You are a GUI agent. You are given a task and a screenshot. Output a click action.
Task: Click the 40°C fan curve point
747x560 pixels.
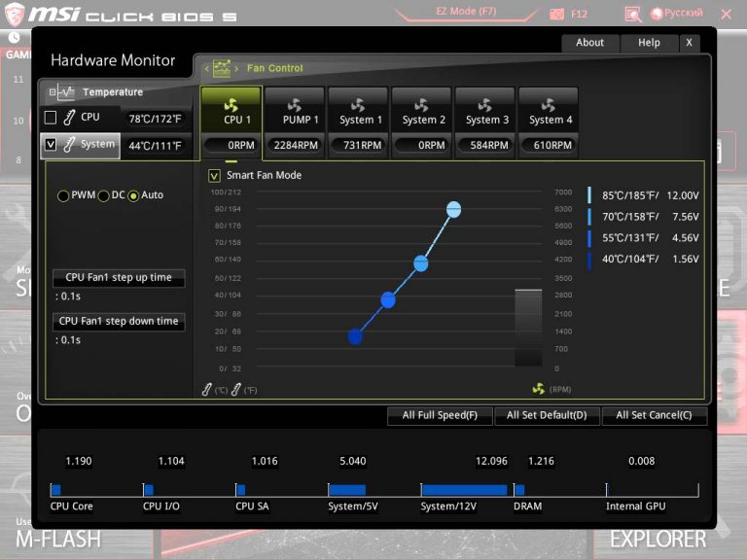pyautogui.click(x=355, y=337)
